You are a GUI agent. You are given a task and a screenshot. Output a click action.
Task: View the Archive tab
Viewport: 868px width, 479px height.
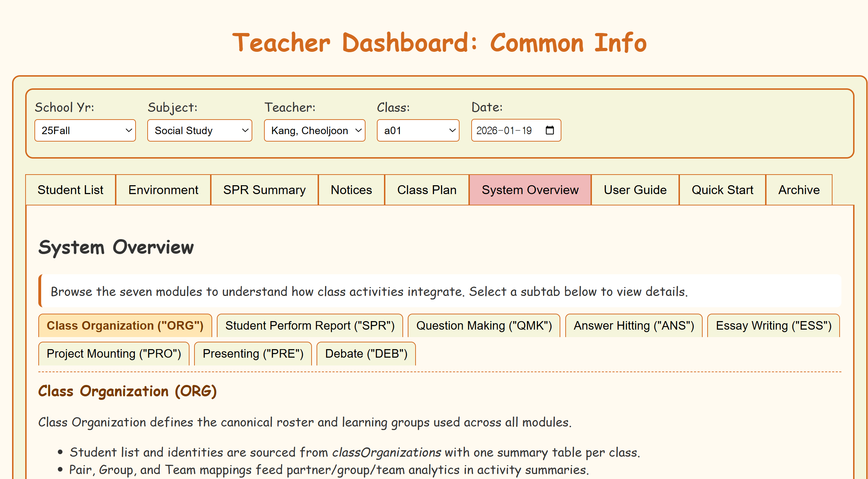pyautogui.click(x=799, y=190)
